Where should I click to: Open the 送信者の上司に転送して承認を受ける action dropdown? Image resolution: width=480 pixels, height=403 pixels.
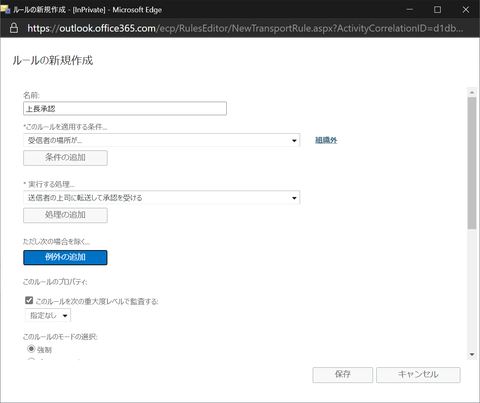click(162, 198)
